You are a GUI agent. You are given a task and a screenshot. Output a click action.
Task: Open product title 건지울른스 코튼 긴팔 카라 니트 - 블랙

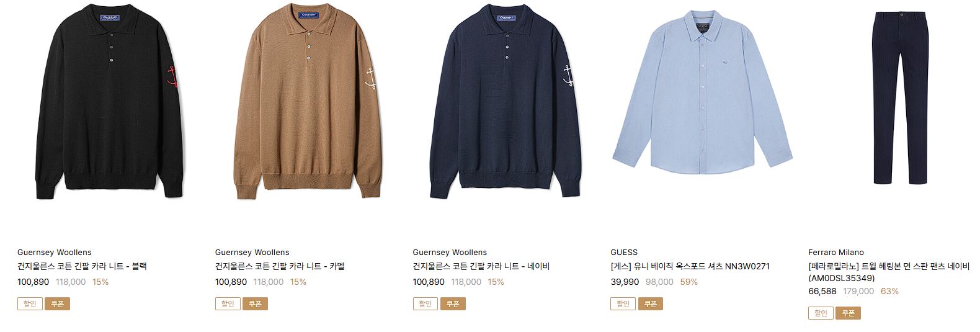point(82,266)
